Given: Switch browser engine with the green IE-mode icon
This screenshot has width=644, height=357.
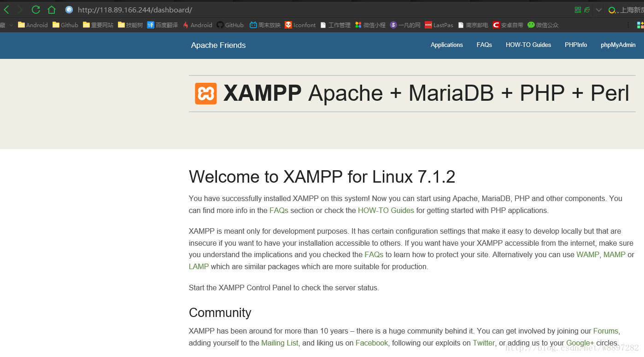Looking at the screenshot, I should click(587, 10).
